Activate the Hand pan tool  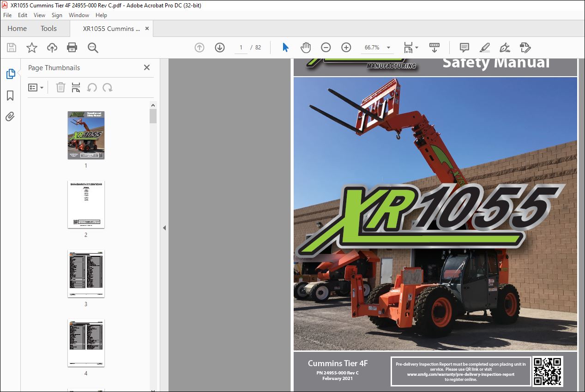click(x=306, y=48)
